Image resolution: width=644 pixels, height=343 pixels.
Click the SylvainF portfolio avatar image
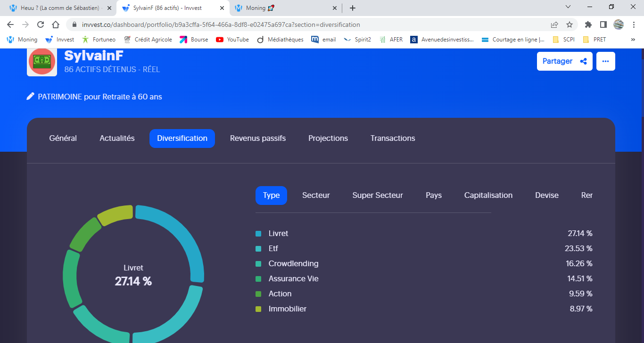[42, 61]
